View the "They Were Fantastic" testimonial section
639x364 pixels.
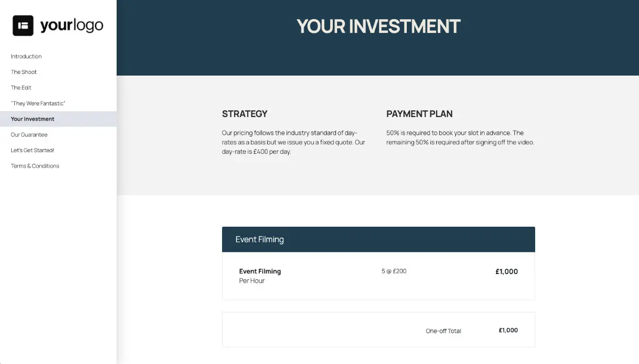38,103
